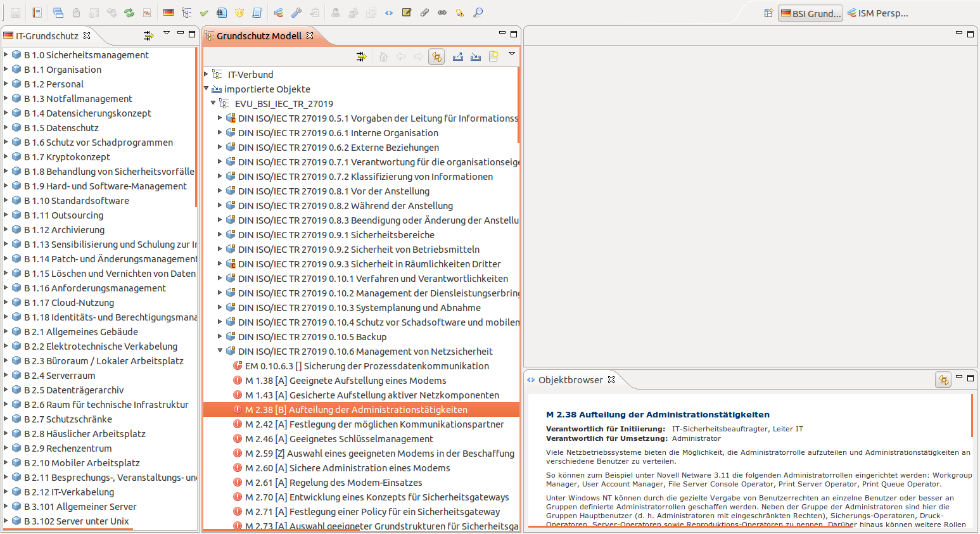Click collapse-all arrows in IT-Grundschutz panel
This screenshot has height=534, width=980.
coord(148,35)
